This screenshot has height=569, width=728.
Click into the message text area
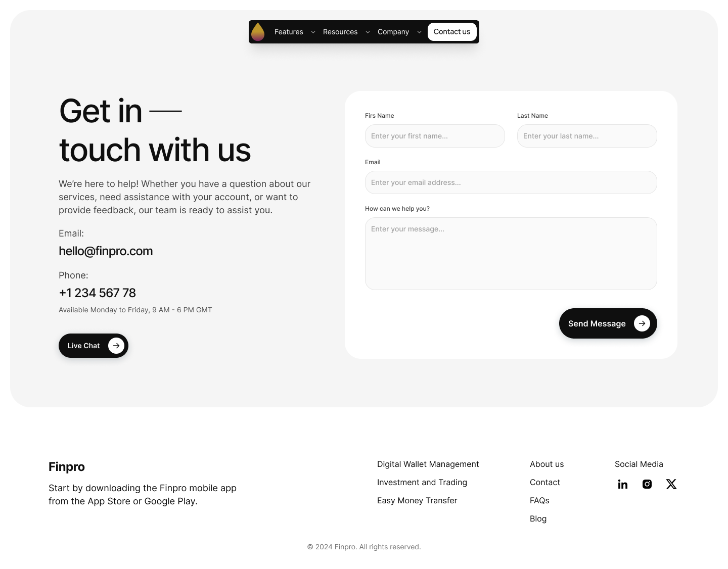[x=511, y=254]
